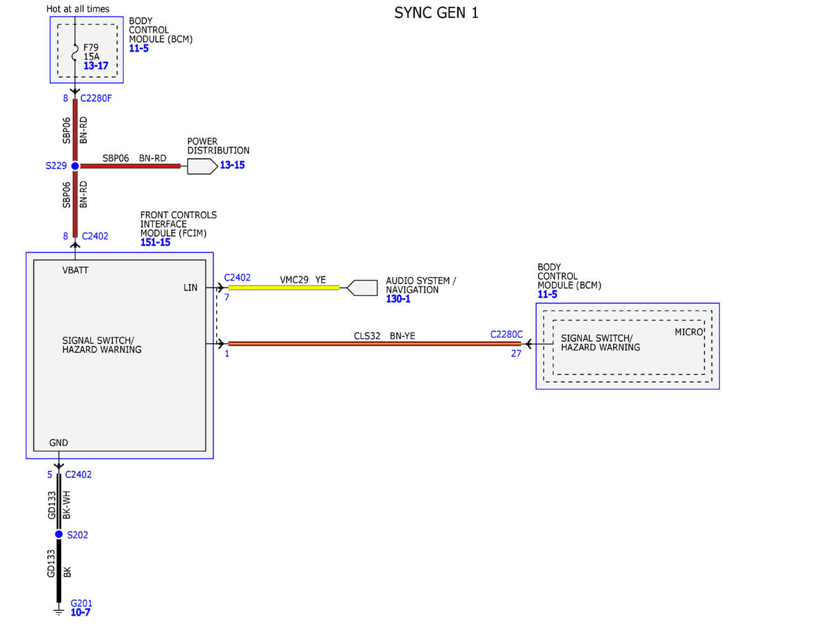Image resolution: width=834 pixels, height=644 pixels.
Task: Select the CLS32 BN-YE striped wire
Action: coord(375,343)
